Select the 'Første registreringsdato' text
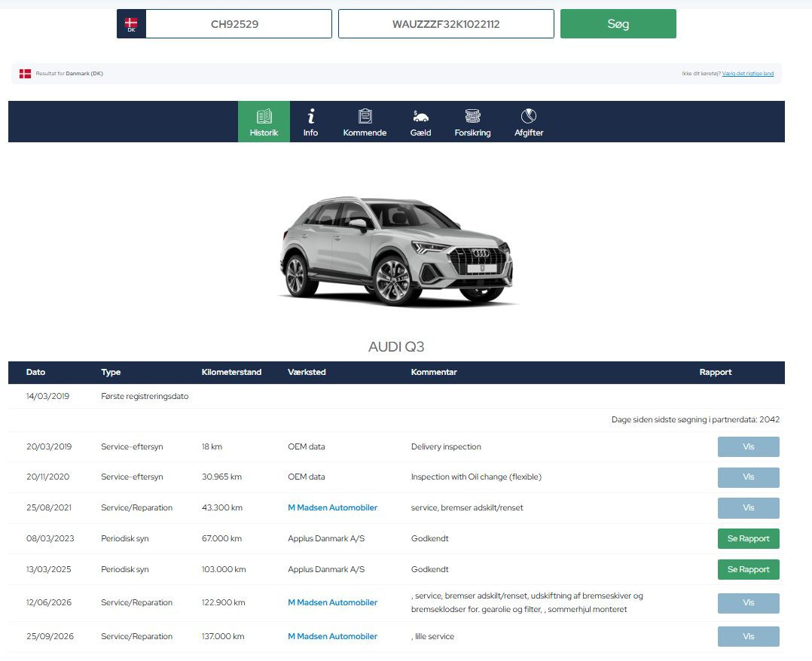The height and width of the screenshot is (661, 812). click(145, 397)
